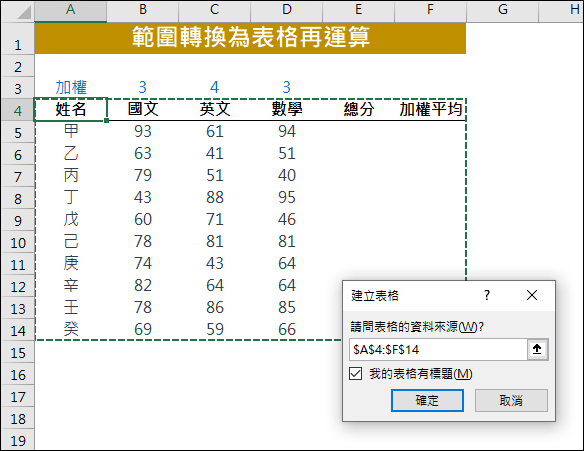Click the 確定 button
This screenshot has width=584, height=451.
pyautogui.click(x=427, y=400)
